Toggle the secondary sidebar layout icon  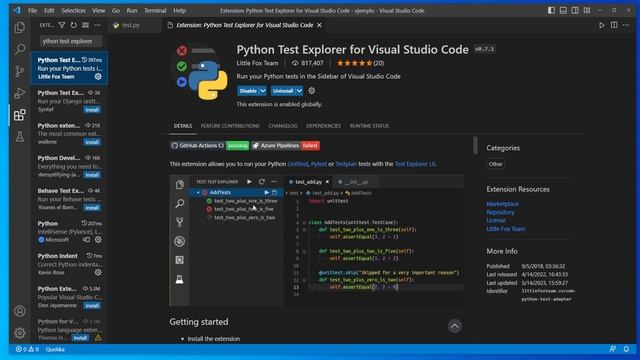pyautogui.click(x=575, y=11)
